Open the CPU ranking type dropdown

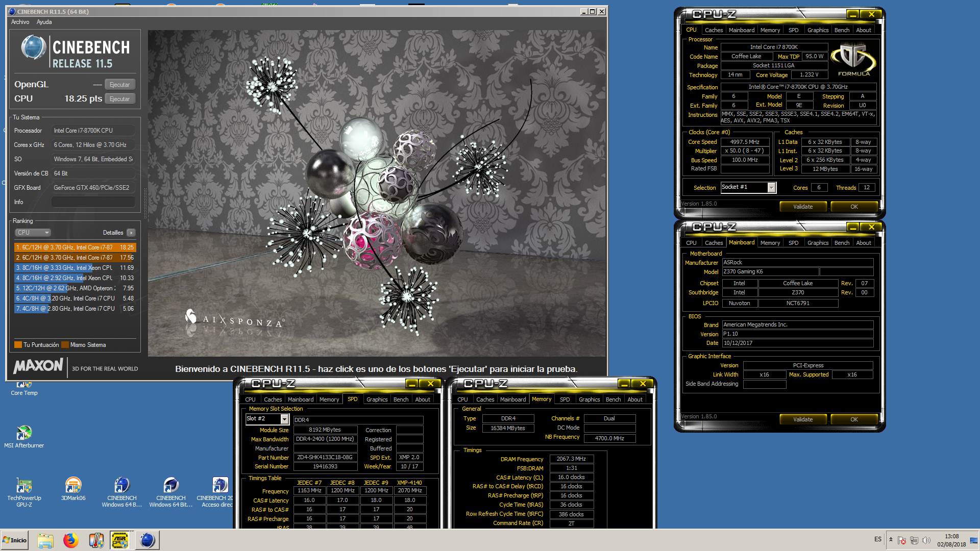[x=33, y=233]
